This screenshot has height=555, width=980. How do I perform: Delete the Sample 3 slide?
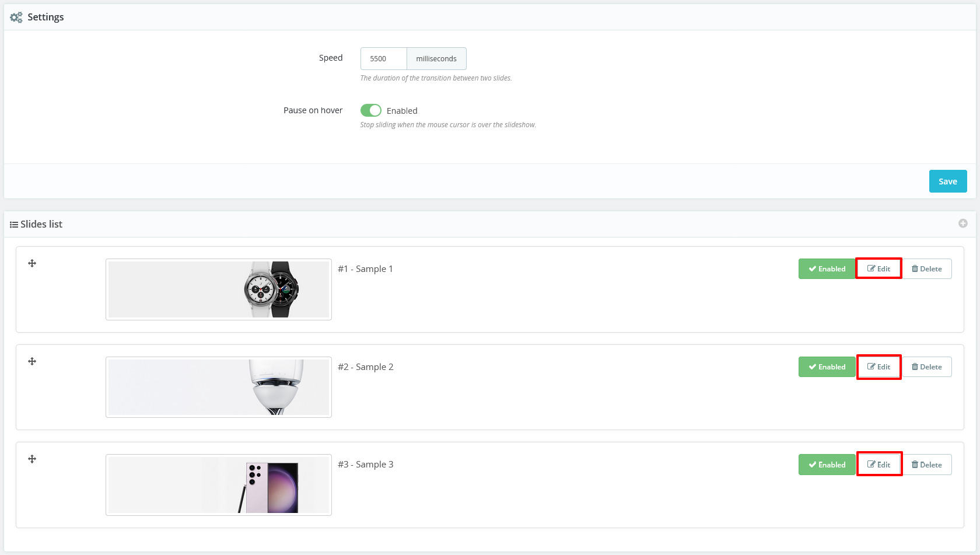(927, 465)
